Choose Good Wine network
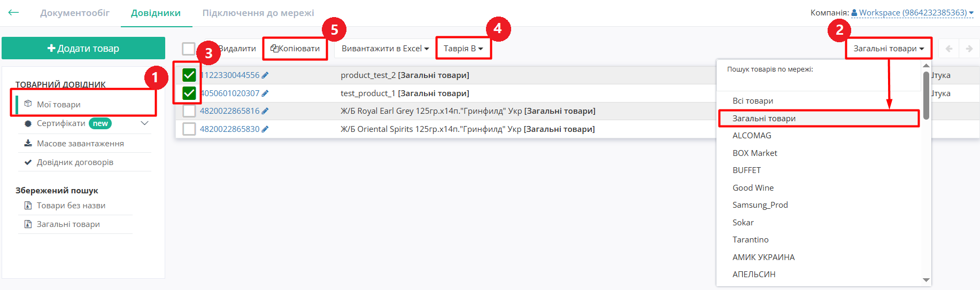Screen dimensions: 980x290 point(753,188)
